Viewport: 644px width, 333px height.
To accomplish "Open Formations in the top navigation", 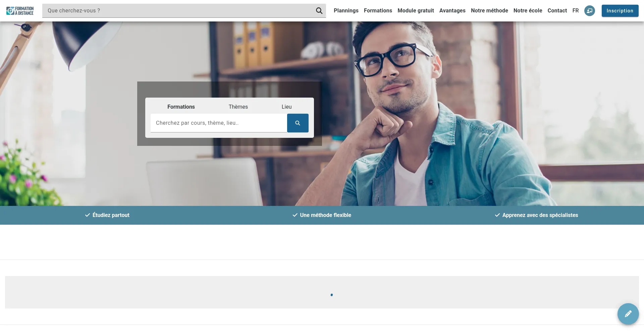I will pos(378,11).
